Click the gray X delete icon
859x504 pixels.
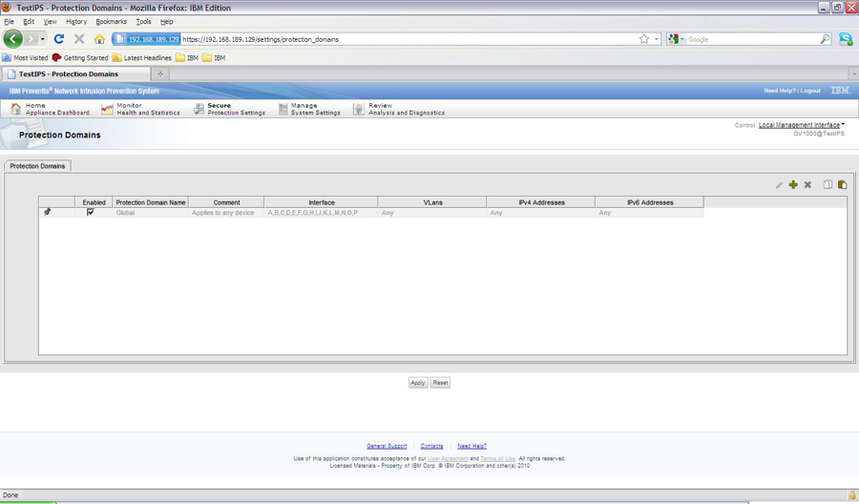pyautogui.click(x=807, y=184)
